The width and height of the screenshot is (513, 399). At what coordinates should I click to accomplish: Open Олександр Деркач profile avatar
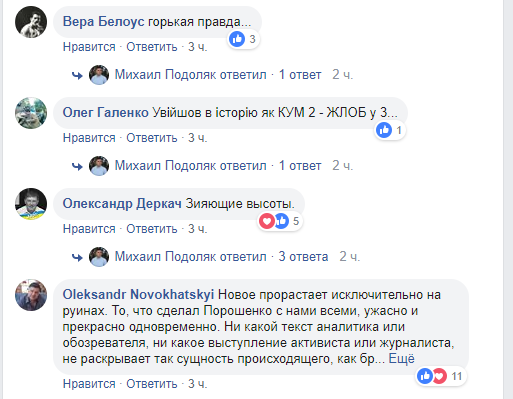point(31,204)
